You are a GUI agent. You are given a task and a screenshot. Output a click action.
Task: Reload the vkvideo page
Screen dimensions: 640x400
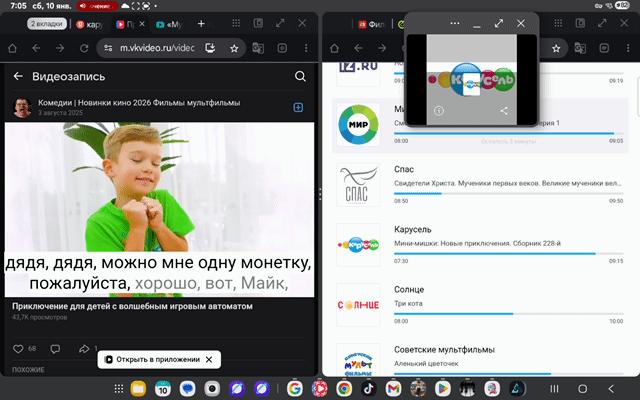point(82,47)
